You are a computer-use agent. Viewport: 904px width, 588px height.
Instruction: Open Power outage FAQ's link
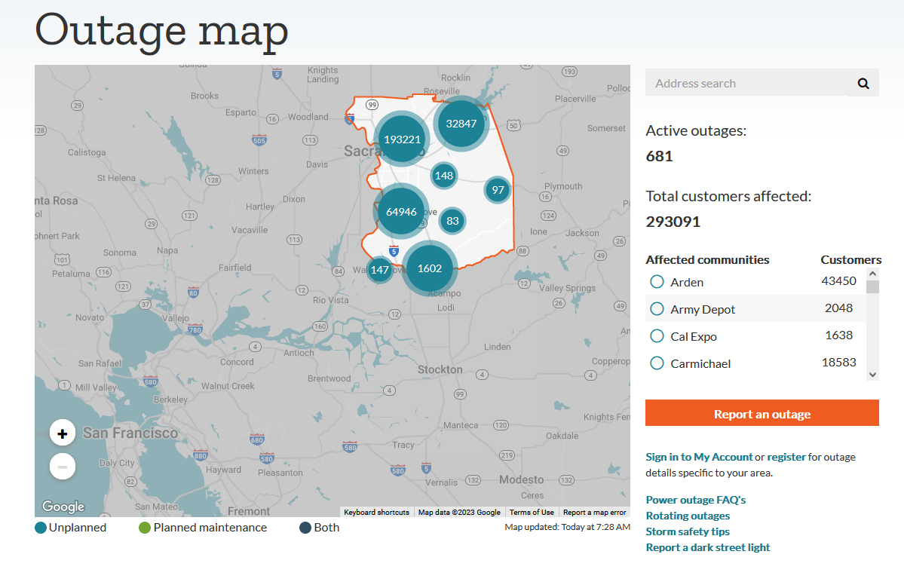pos(696,500)
